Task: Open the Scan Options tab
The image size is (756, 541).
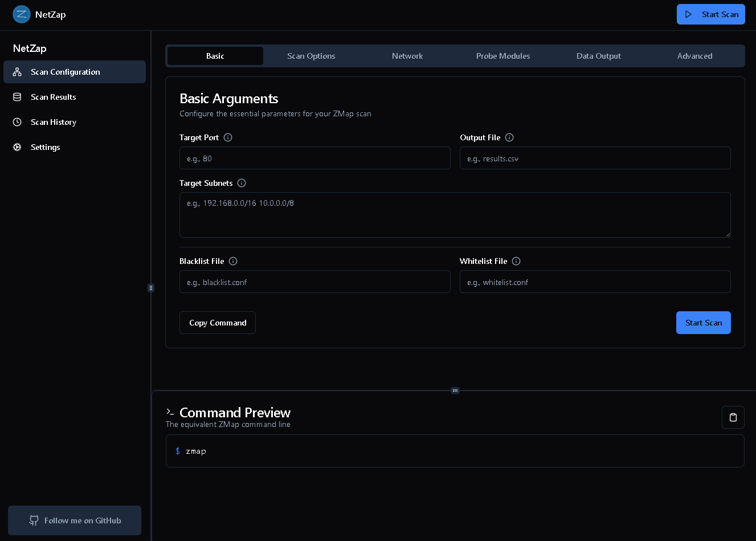Action: [x=311, y=56]
